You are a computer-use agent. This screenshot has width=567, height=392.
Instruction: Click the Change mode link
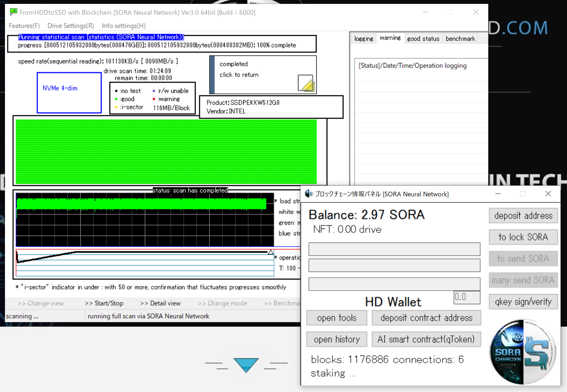pos(222,303)
